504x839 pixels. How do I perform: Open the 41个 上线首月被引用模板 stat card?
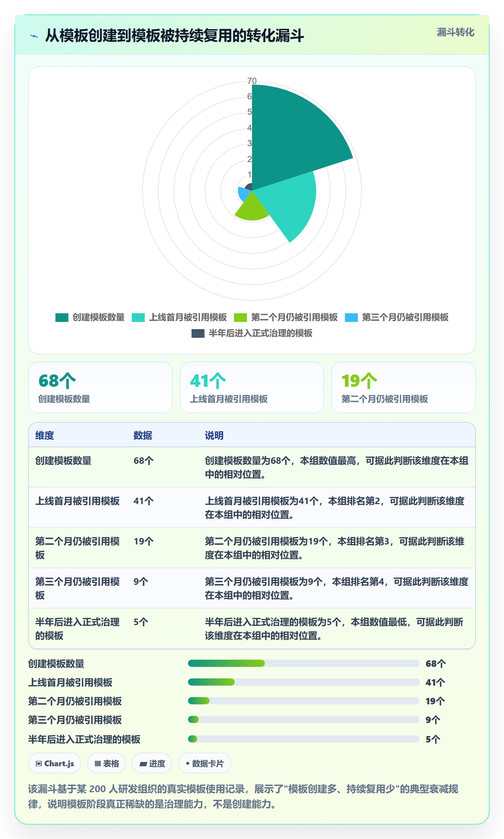[x=252, y=387]
